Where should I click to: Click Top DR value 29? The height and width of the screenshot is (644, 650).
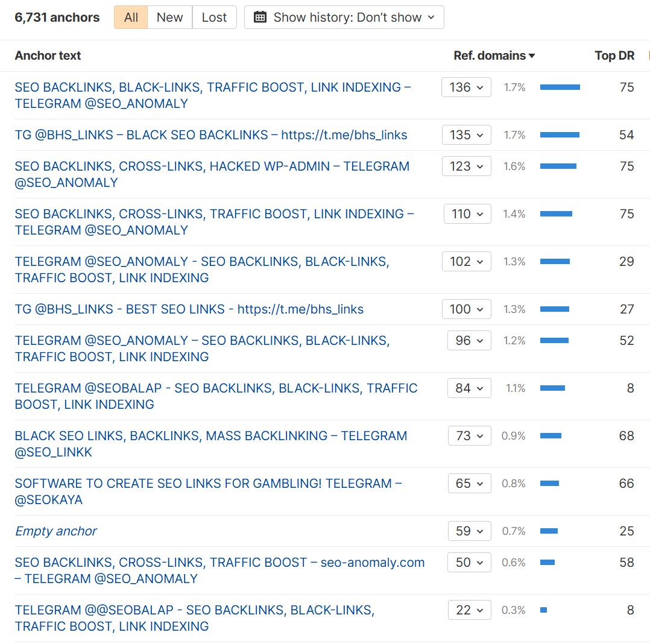point(626,261)
